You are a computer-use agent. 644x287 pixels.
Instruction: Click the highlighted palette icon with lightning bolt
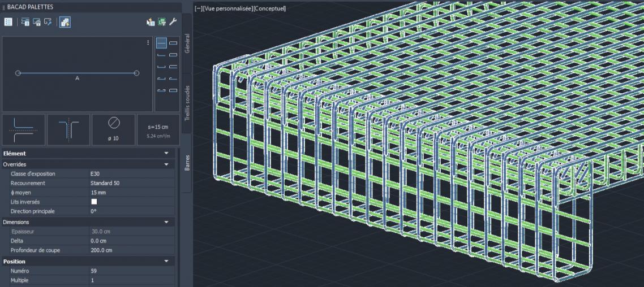tap(65, 22)
